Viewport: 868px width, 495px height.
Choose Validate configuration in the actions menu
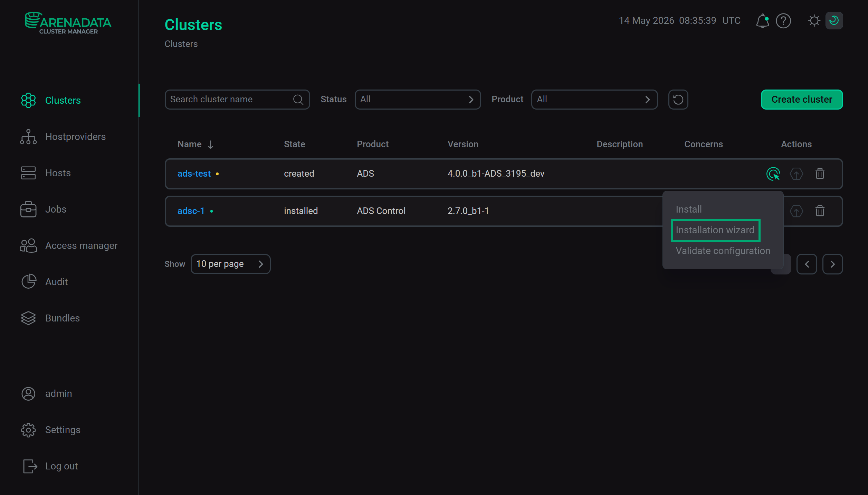tap(723, 251)
